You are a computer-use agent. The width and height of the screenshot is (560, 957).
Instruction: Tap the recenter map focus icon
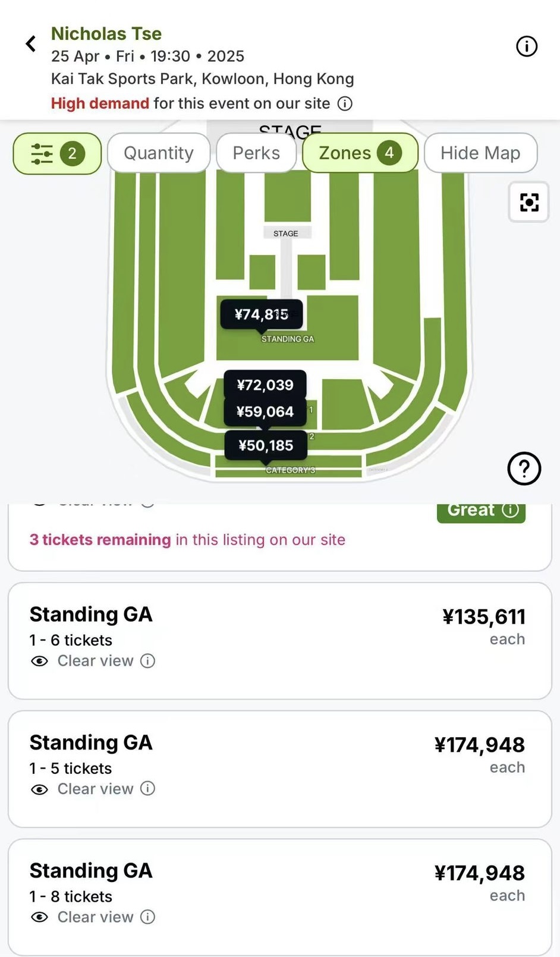(528, 203)
